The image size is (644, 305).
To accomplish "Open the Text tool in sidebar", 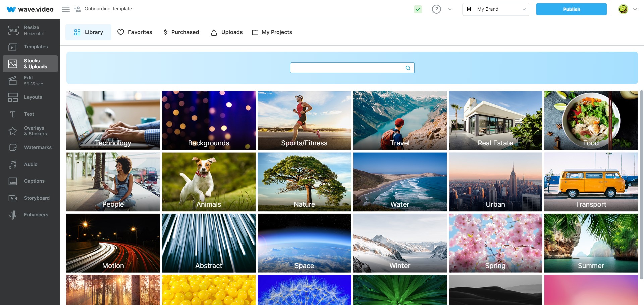I will [30, 114].
